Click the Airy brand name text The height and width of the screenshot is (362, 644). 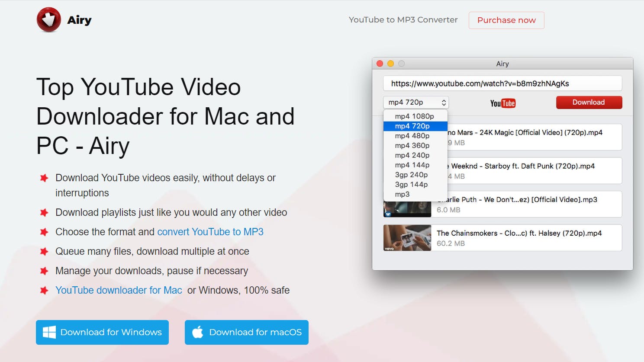click(x=79, y=20)
